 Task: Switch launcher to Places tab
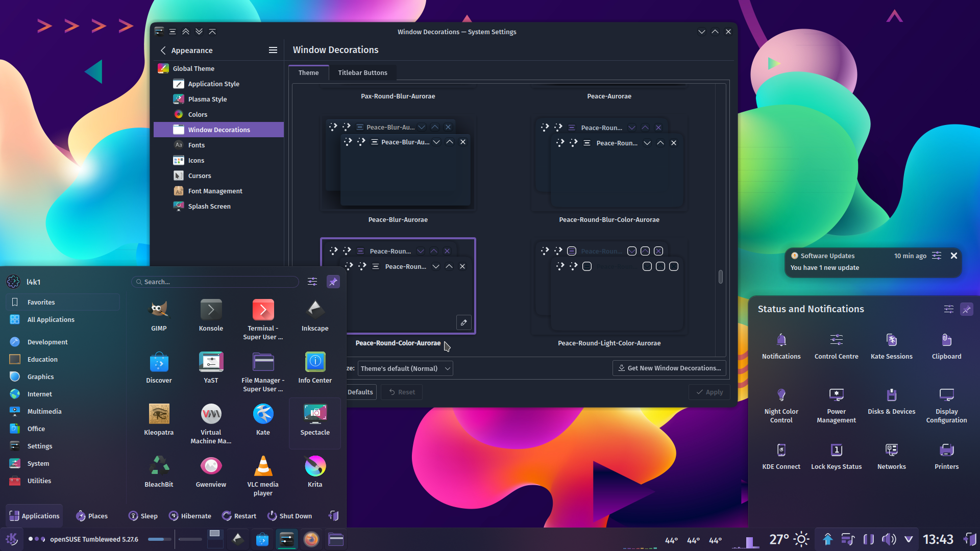[x=92, y=516]
